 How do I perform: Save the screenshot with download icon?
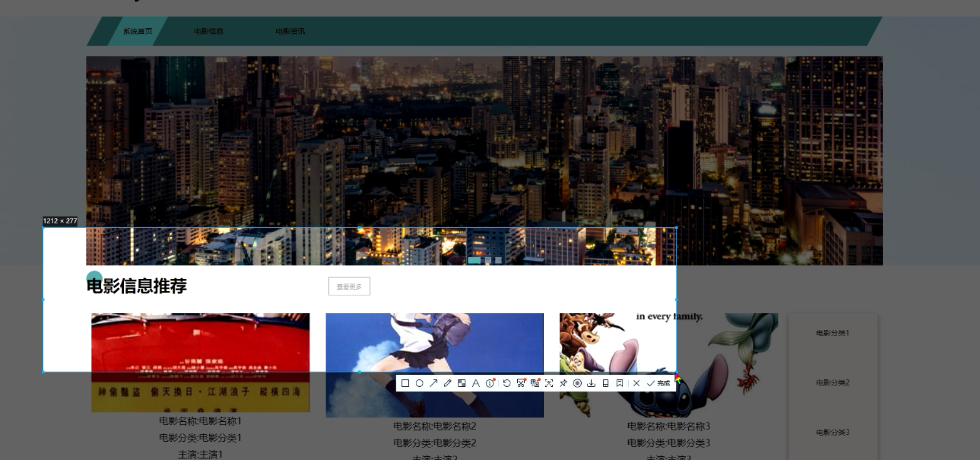tap(591, 383)
